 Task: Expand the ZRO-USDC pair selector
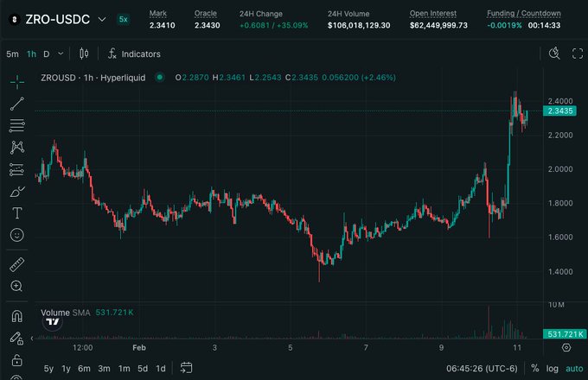click(103, 18)
